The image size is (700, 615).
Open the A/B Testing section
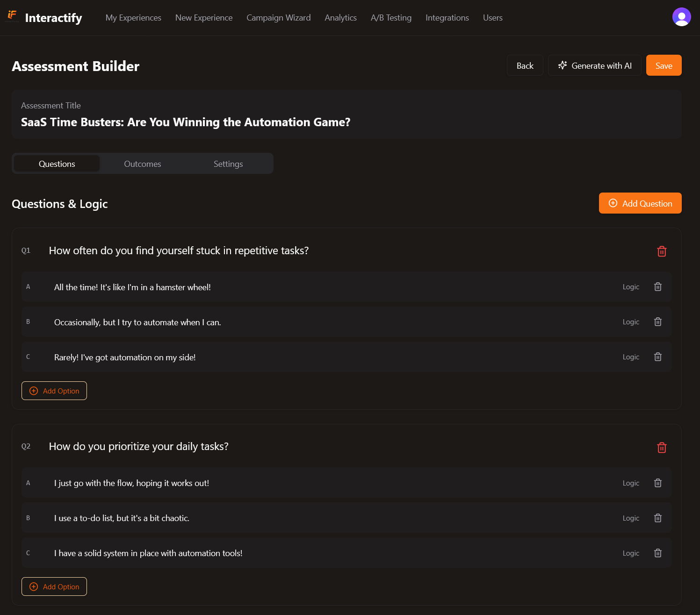(391, 18)
